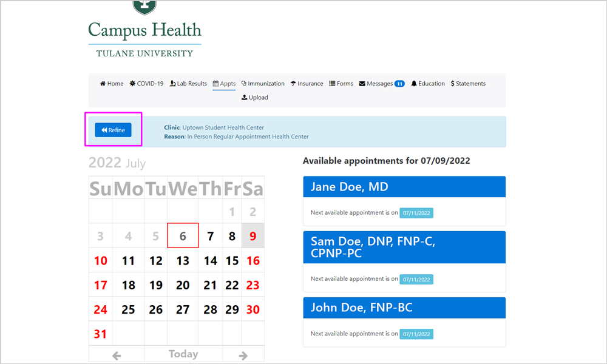
Task: Click the Insurance umbrella icon
Action: coord(293,84)
